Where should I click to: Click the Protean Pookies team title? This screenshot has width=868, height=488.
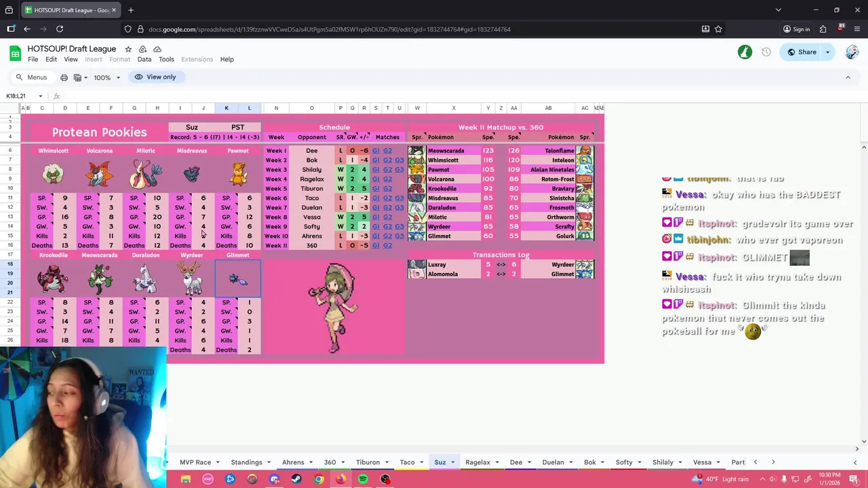tap(99, 132)
